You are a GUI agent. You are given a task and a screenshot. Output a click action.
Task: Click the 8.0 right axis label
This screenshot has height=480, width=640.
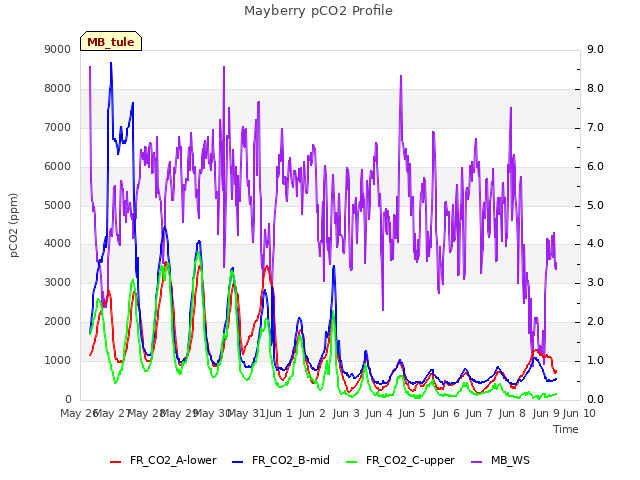[595, 89]
